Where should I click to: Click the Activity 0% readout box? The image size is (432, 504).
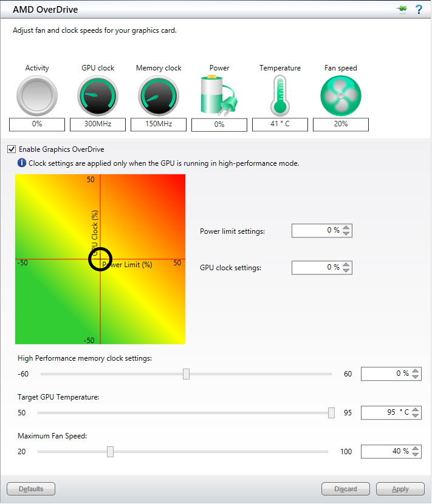click(37, 124)
